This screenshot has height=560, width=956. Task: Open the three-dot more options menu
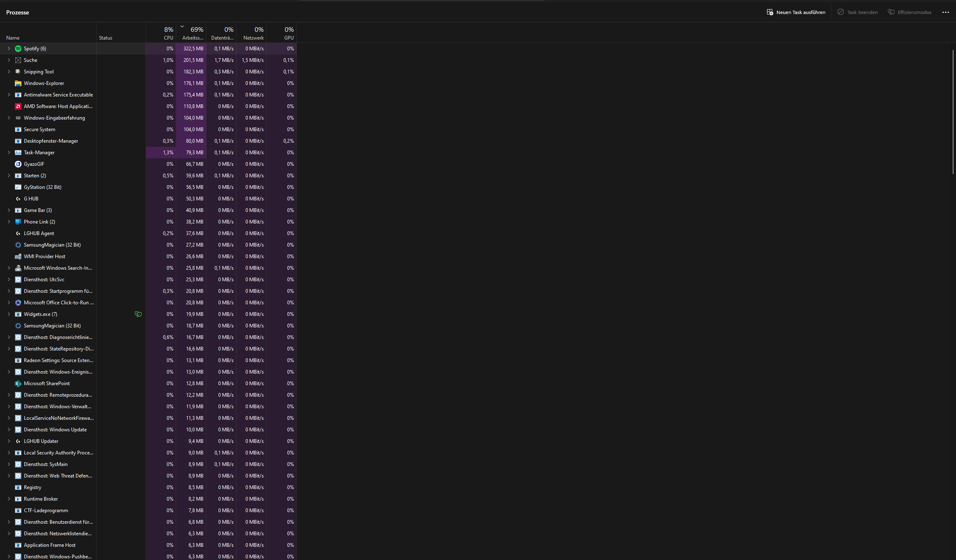tap(945, 12)
